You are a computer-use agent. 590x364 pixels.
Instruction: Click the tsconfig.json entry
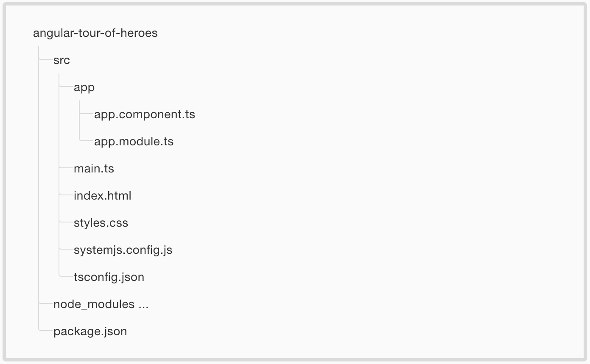pos(109,277)
